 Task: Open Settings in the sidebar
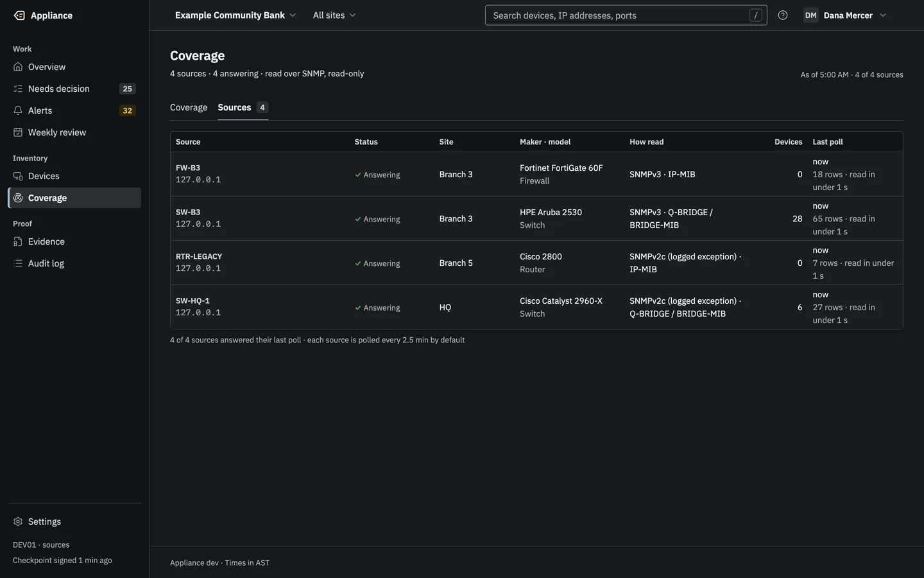(74, 521)
